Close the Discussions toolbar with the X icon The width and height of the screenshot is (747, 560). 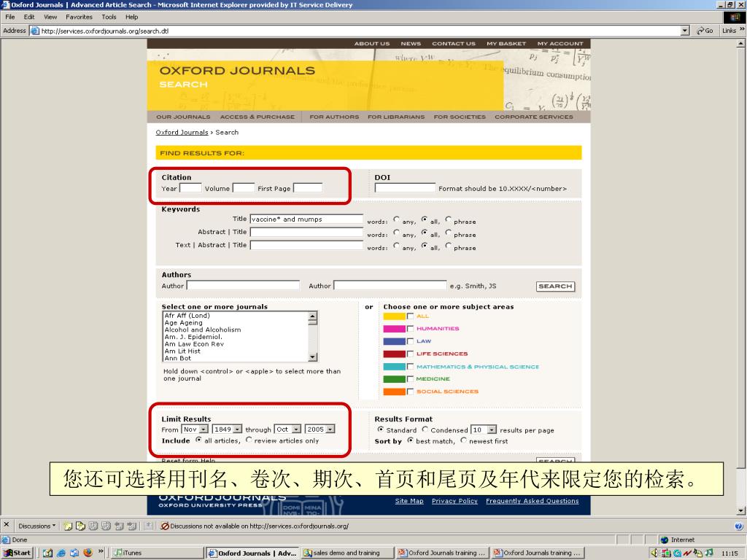point(6,525)
